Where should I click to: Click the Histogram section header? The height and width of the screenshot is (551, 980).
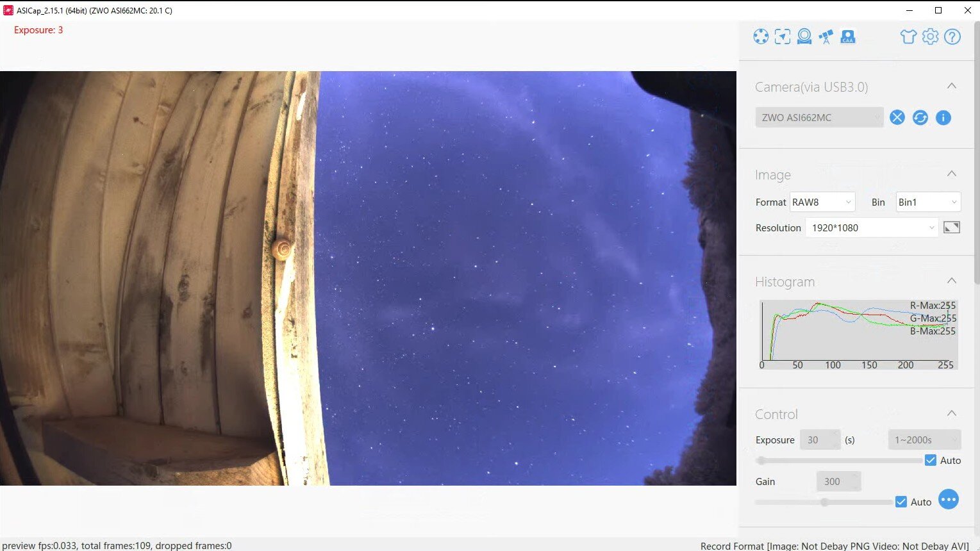[x=785, y=282]
